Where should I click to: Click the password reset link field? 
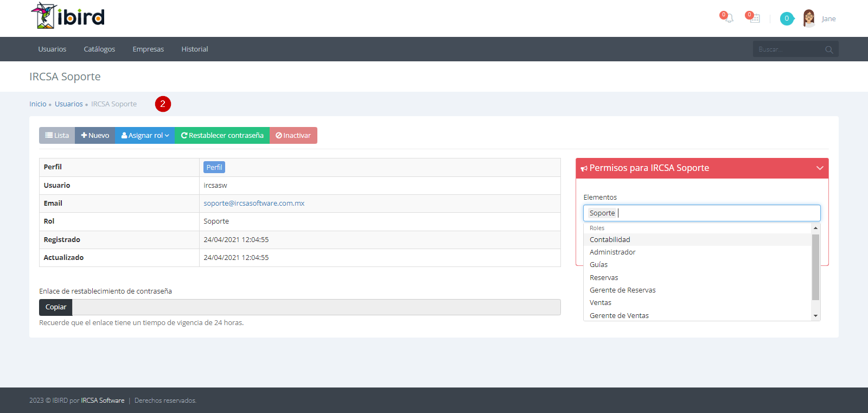click(316, 307)
